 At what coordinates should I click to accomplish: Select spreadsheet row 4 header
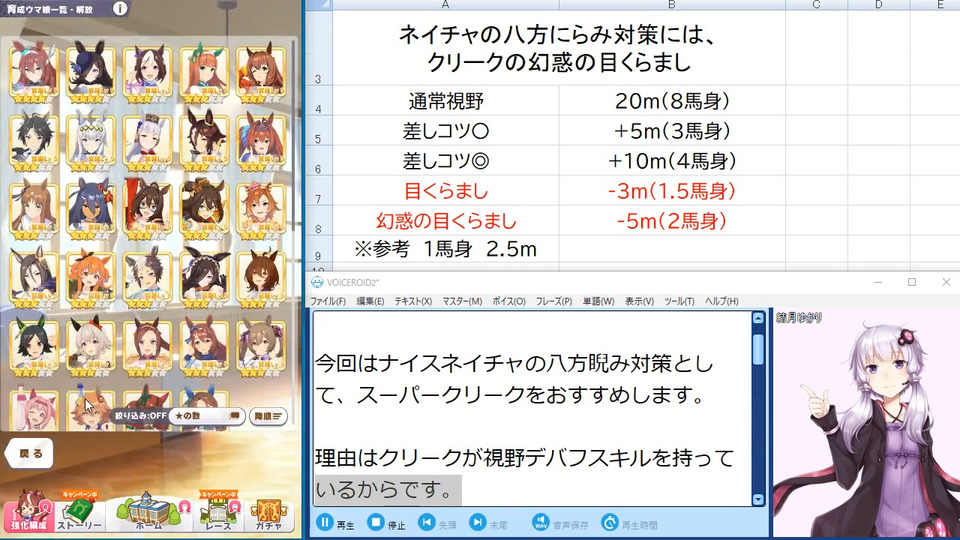point(318,100)
